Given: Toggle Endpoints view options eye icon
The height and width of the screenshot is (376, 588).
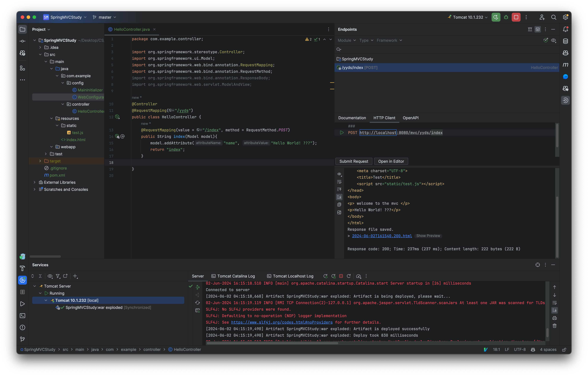Looking at the screenshot, I should tap(554, 40).
